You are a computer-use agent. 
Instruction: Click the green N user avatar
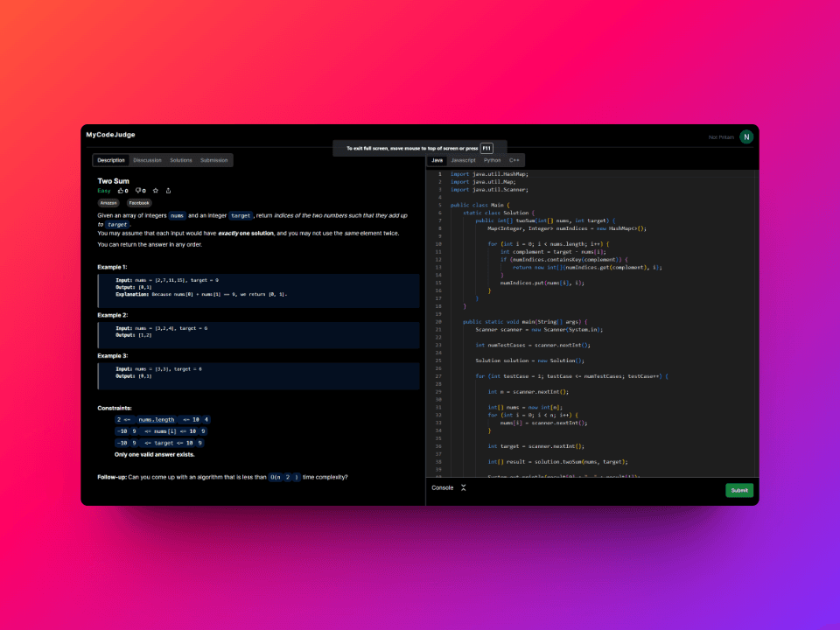click(x=746, y=136)
